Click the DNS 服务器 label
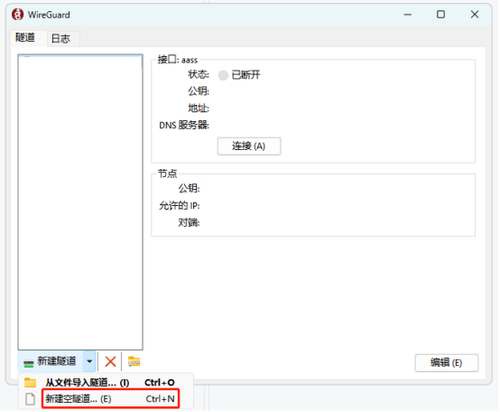This screenshot has width=500, height=412. (184, 125)
